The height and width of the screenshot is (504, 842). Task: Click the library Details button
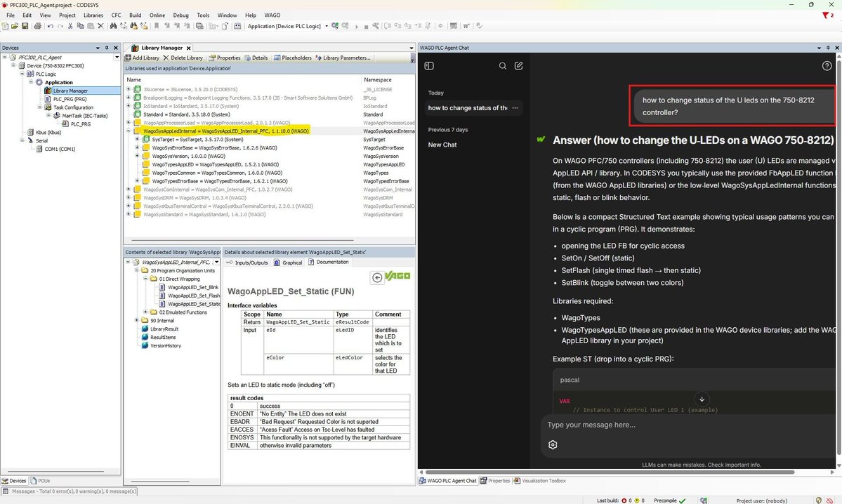[256, 58]
